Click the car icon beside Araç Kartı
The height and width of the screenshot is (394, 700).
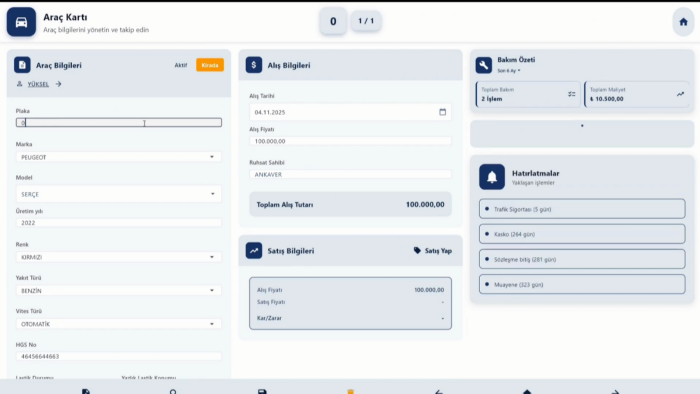(21, 22)
